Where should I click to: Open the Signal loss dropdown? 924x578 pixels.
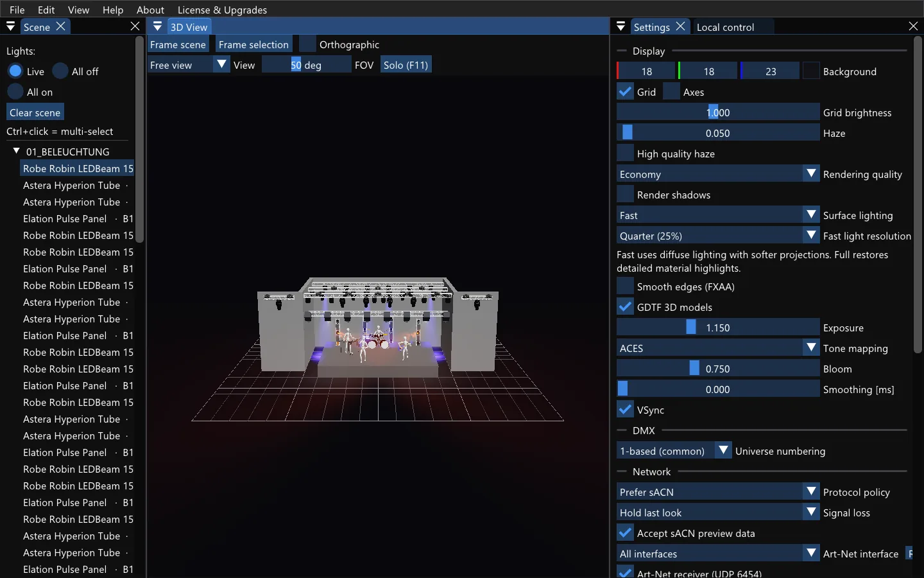coord(718,512)
